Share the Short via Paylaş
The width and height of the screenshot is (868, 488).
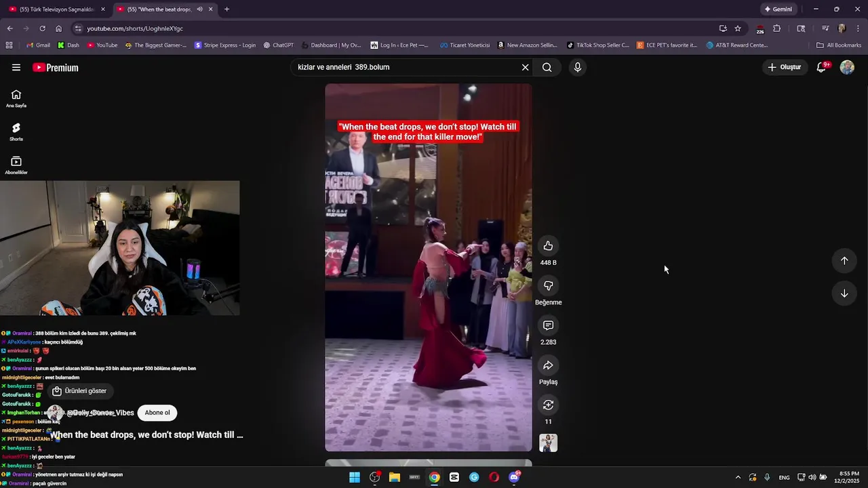548,366
